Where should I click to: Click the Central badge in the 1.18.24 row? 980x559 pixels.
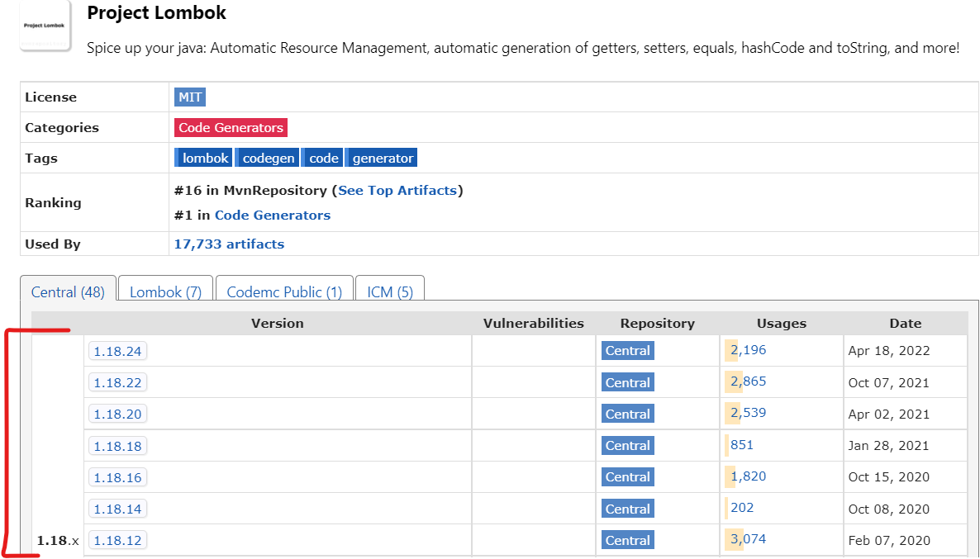pos(627,350)
